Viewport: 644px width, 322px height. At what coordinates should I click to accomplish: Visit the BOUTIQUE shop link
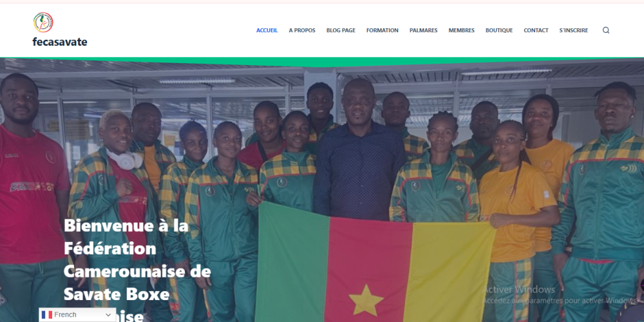tap(499, 30)
